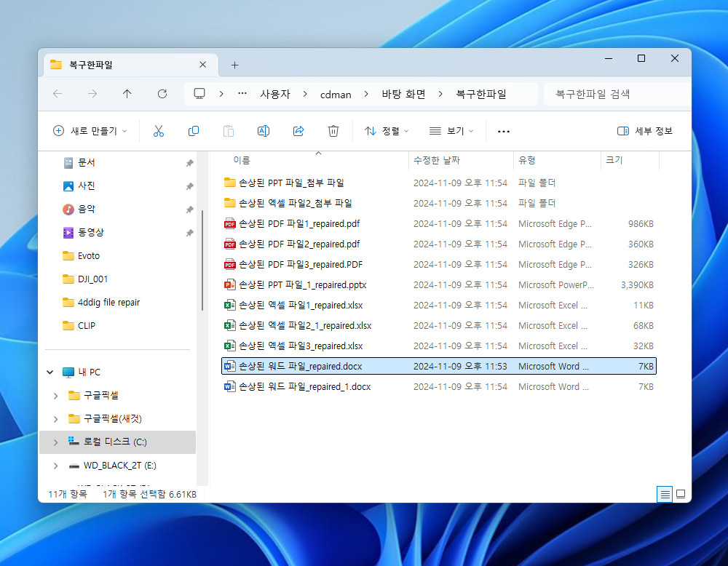The width and height of the screenshot is (728, 566).
Task: Navigate to 바탕 화면 in the breadcrumb
Action: click(x=403, y=94)
